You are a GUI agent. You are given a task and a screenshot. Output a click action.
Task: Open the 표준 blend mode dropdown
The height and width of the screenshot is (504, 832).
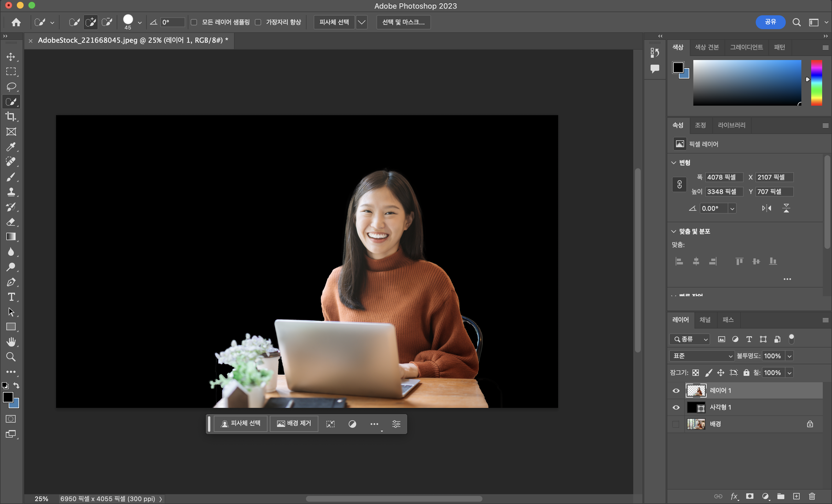(702, 356)
